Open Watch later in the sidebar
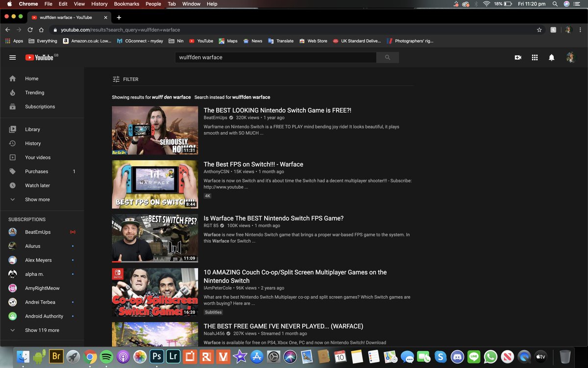This screenshot has height=368, width=588. 37,185
